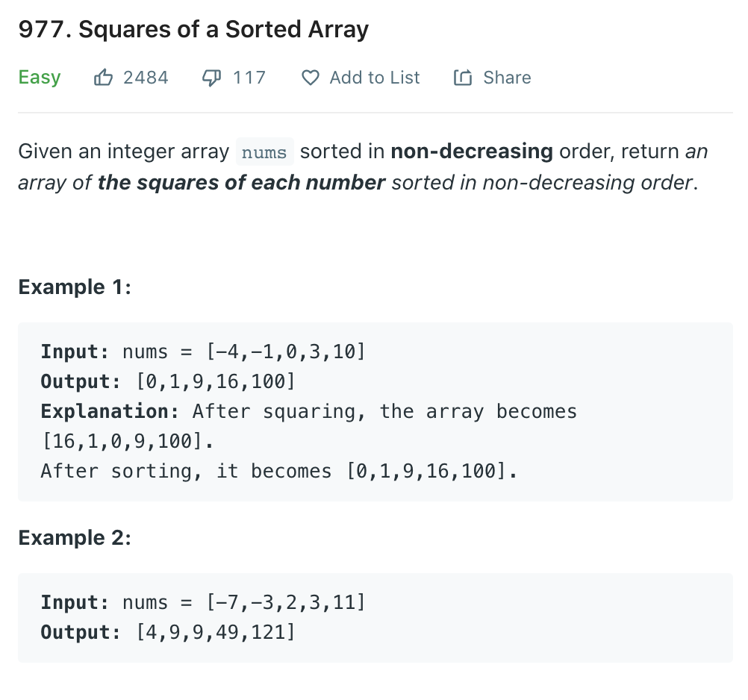Click the green Easy difficulty label
The height and width of the screenshot is (700, 748).
tap(40, 78)
